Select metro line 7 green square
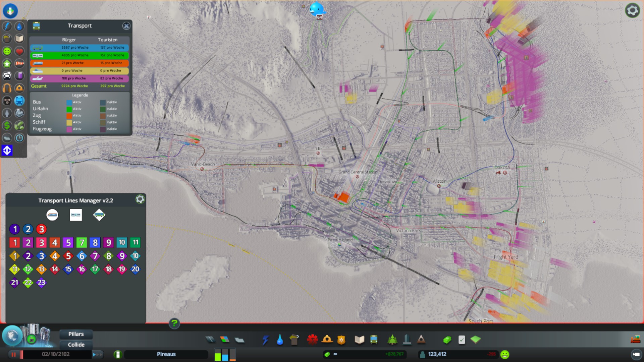Image resolution: width=644 pixels, height=362 pixels. [x=82, y=242]
